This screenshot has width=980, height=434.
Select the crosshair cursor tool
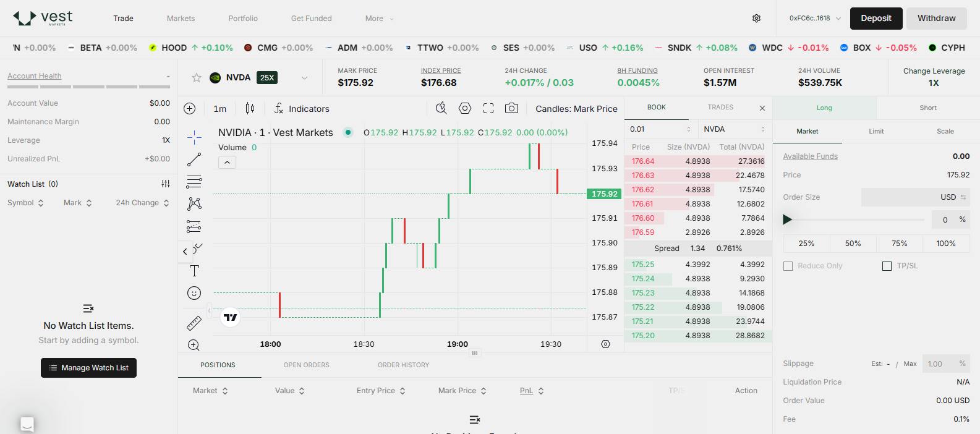pos(194,137)
